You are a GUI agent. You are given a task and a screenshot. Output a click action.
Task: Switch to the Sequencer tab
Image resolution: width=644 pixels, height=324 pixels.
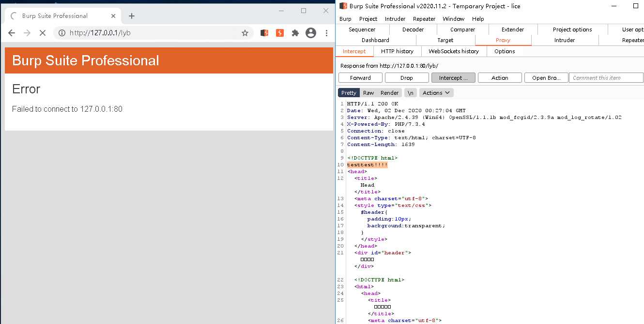point(362,29)
